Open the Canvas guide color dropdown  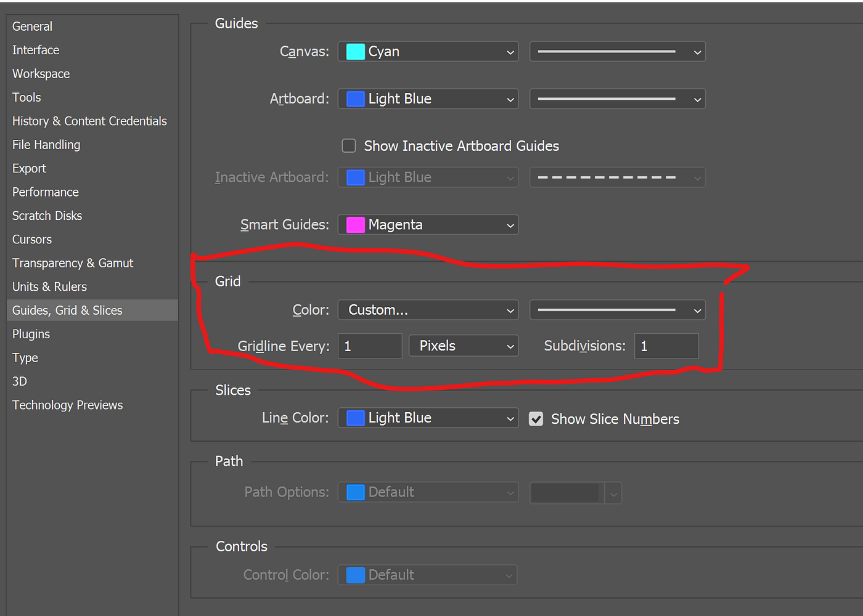pyautogui.click(x=428, y=52)
